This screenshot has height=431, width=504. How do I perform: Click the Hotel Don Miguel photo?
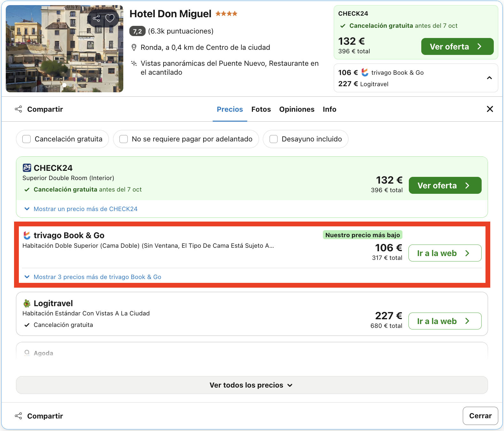pyautogui.click(x=65, y=49)
